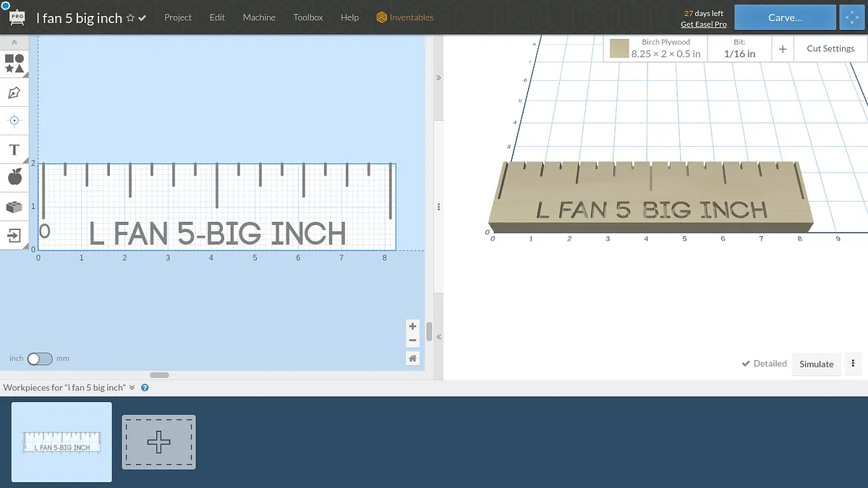Click the Birch Plywood material swatch

[618, 48]
